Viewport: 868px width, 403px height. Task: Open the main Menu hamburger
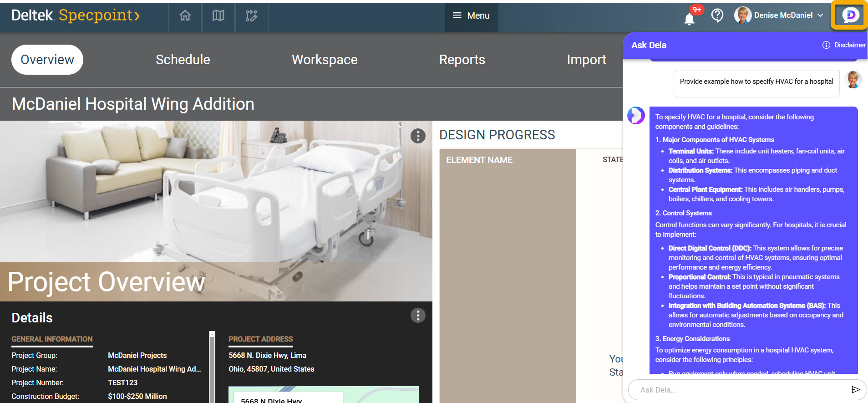pos(471,16)
